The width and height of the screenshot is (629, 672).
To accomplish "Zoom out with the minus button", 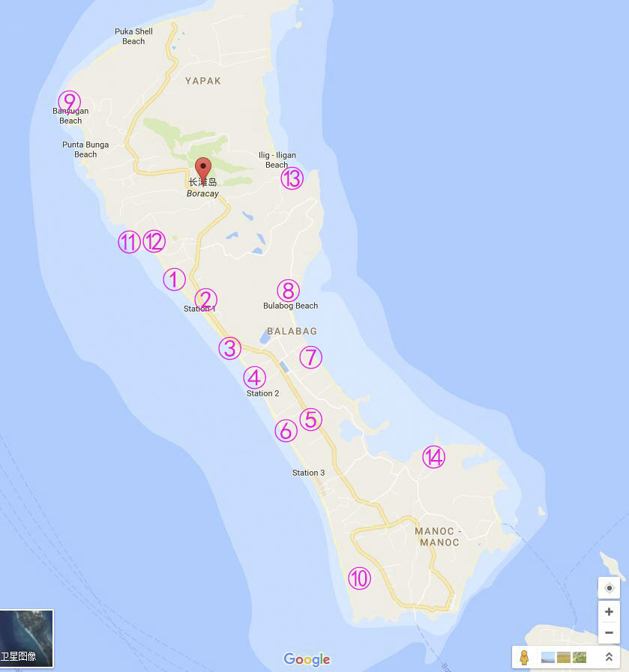I will point(609,632).
